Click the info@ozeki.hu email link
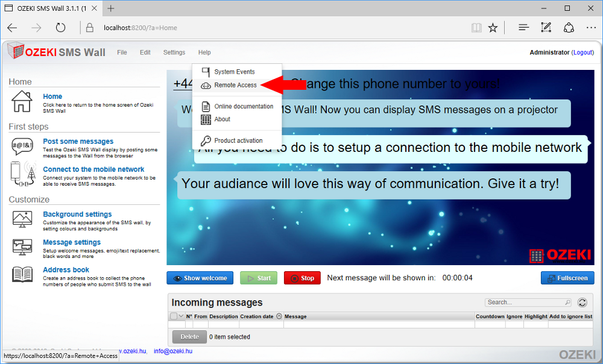This screenshot has height=364, width=603. [173, 351]
